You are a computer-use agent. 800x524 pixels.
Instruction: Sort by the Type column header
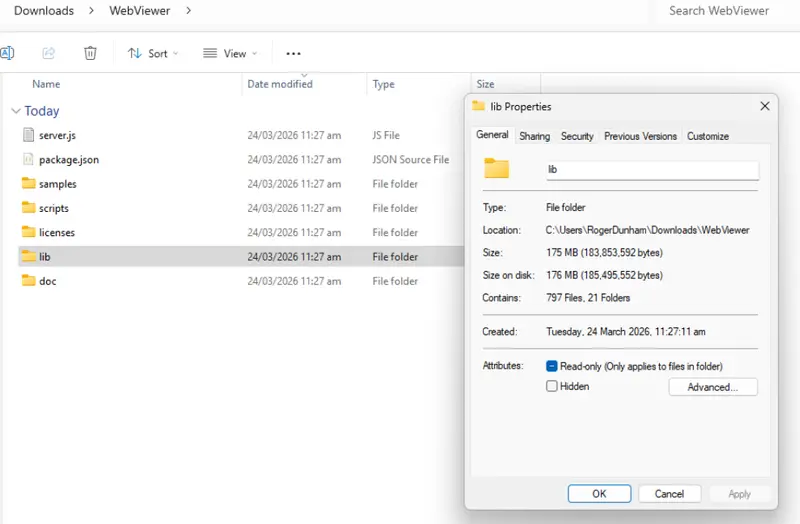(x=383, y=84)
